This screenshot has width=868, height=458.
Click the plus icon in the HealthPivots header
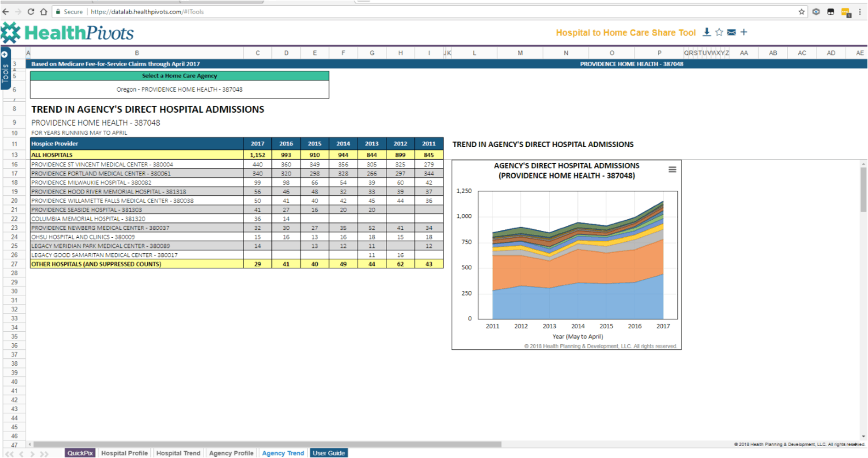(744, 32)
